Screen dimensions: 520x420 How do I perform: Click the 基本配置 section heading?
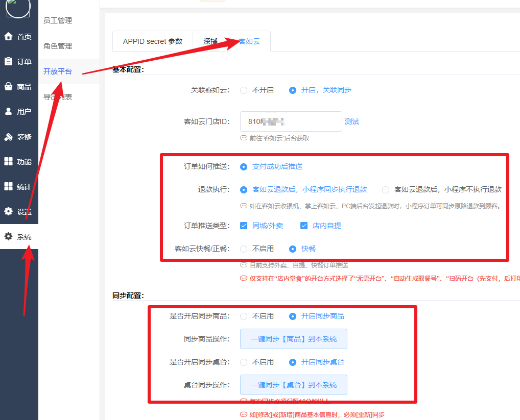pos(128,69)
